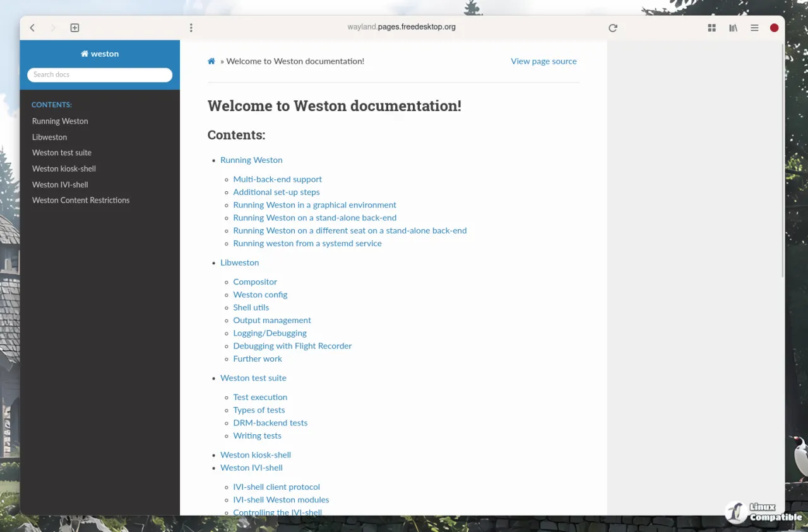This screenshot has height=532, width=808.
Task: Open the DRM-backend tests link
Action: (x=270, y=423)
